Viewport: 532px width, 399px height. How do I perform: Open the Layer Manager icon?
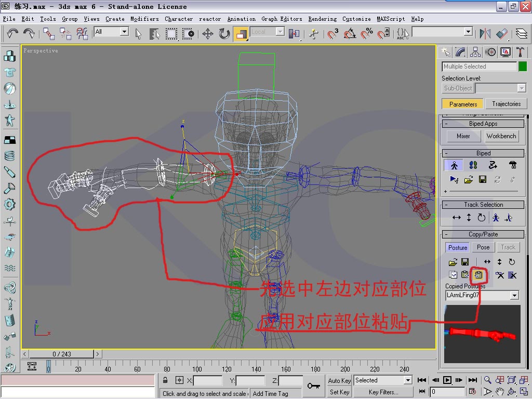click(521, 34)
